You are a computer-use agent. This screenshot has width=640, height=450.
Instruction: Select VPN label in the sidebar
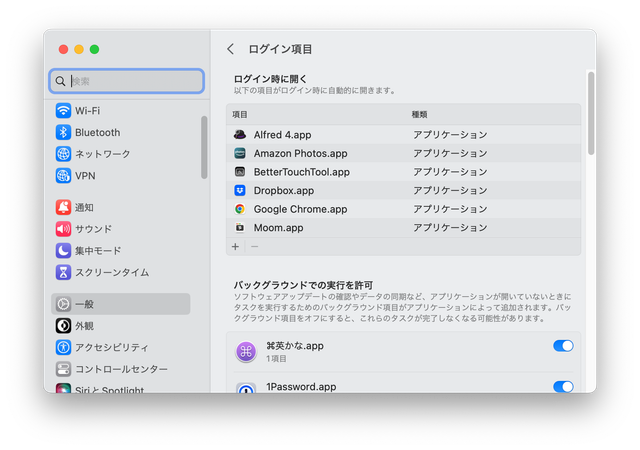[x=85, y=176]
